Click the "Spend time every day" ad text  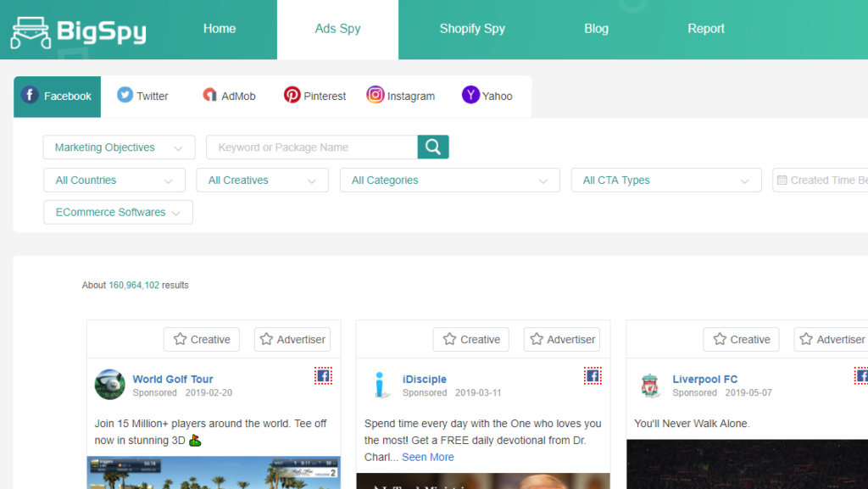pos(482,441)
